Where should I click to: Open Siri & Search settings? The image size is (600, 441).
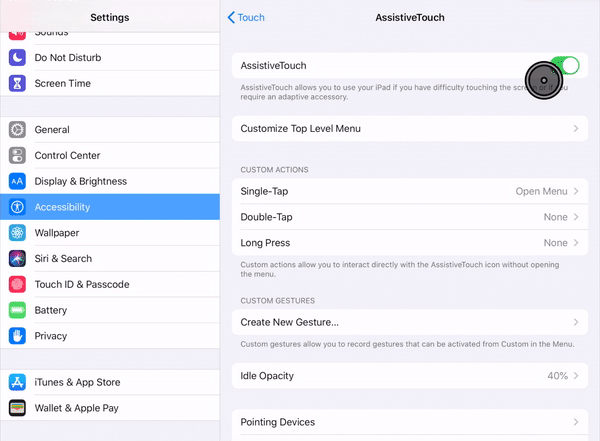point(110,258)
